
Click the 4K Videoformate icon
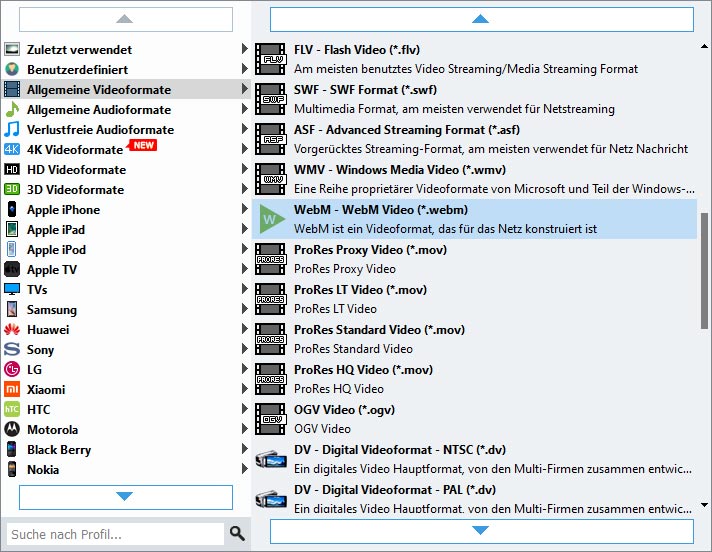pos(12,149)
